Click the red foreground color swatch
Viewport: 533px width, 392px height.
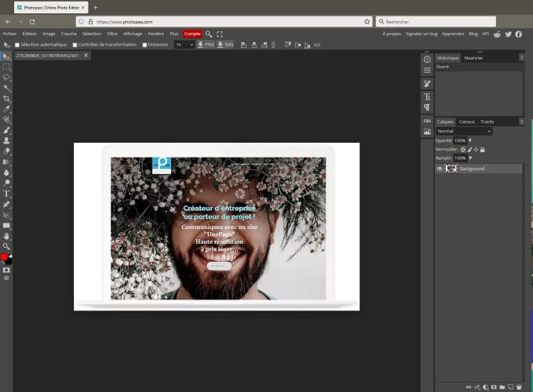pyautogui.click(x=5, y=257)
